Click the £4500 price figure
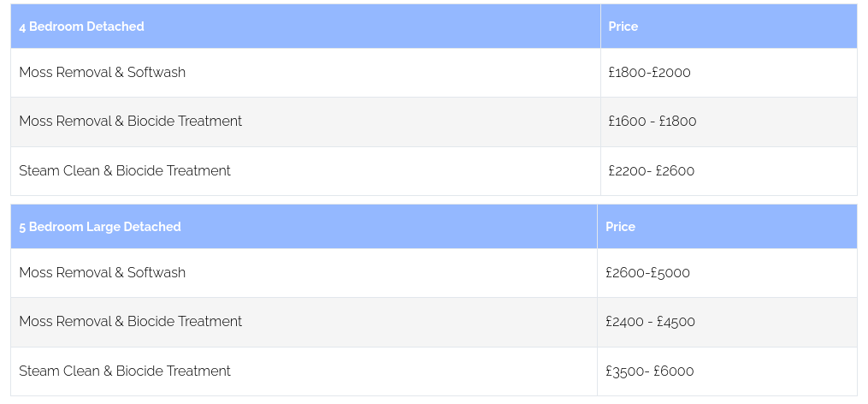 [676, 322]
